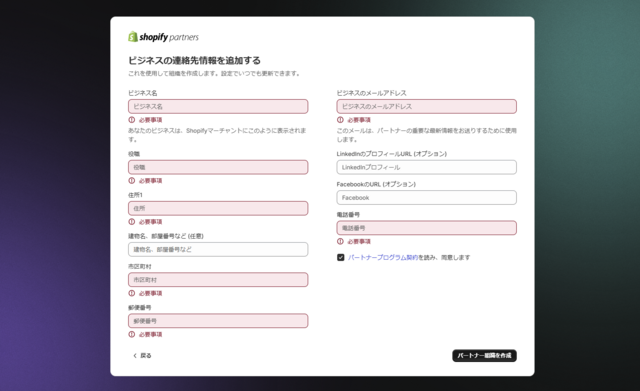Click the back chevron arrow next to 戻る
This screenshot has height=391, width=640.
[x=135, y=355]
